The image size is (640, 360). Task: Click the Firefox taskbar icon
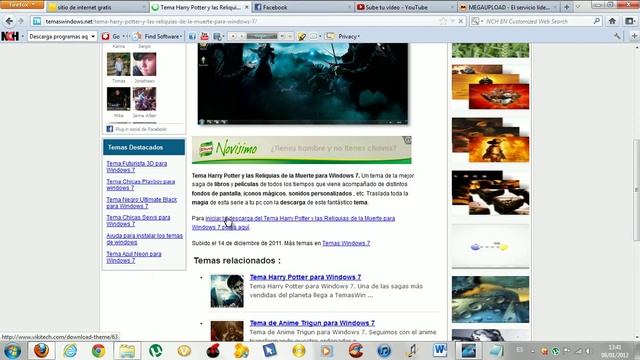click(41, 351)
